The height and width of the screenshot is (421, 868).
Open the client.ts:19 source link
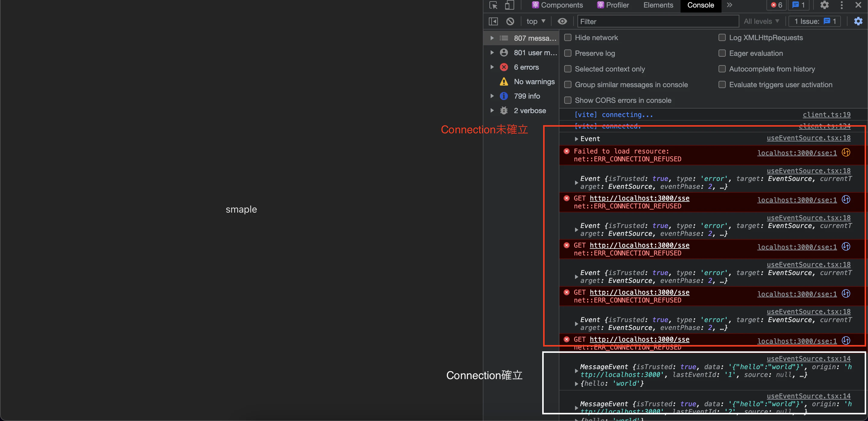pos(826,115)
